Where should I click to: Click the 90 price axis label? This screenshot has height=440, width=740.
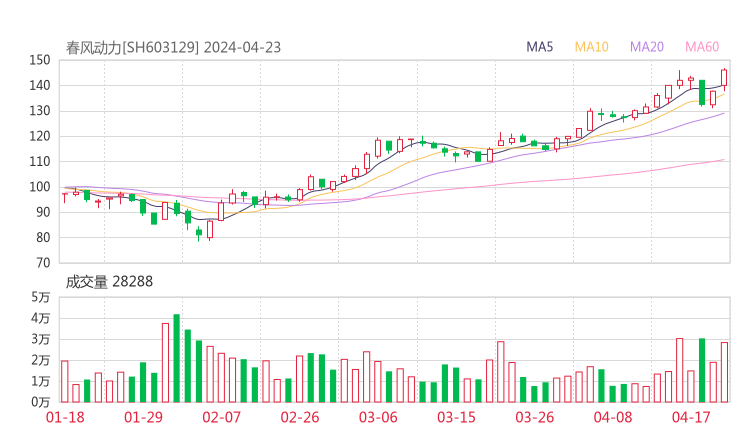point(43,212)
